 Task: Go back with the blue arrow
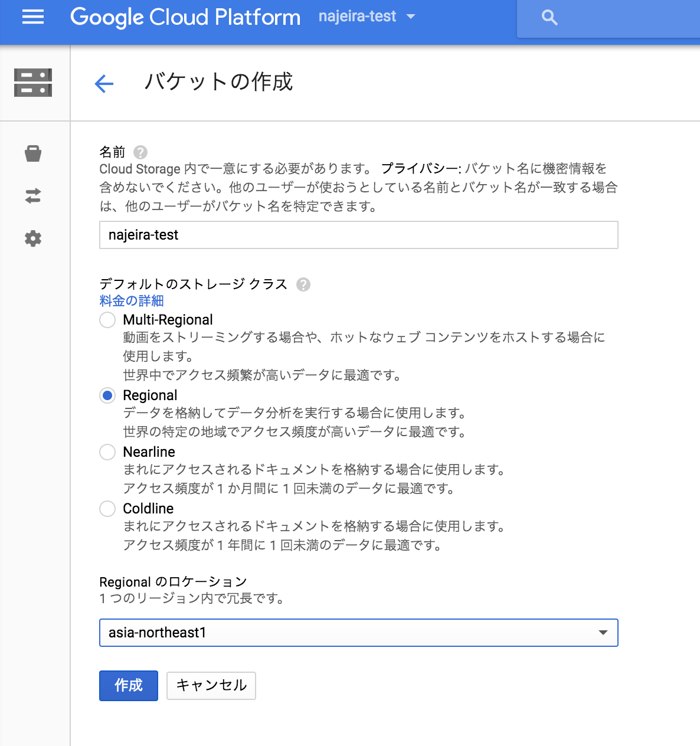(104, 84)
